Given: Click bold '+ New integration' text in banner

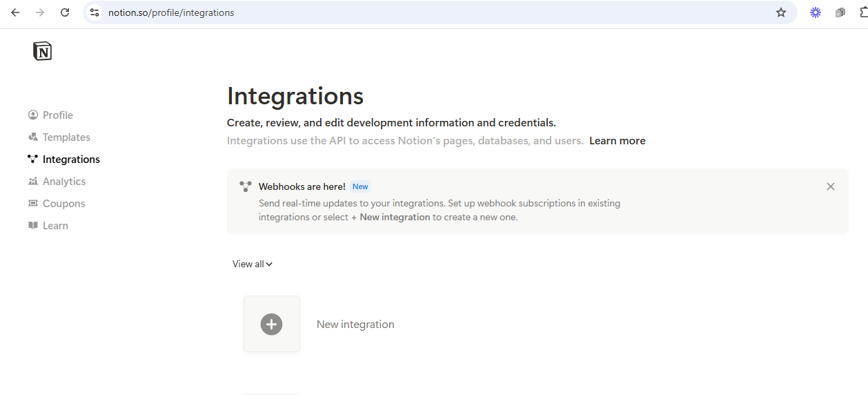Looking at the screenshot, I should point(391,217).
